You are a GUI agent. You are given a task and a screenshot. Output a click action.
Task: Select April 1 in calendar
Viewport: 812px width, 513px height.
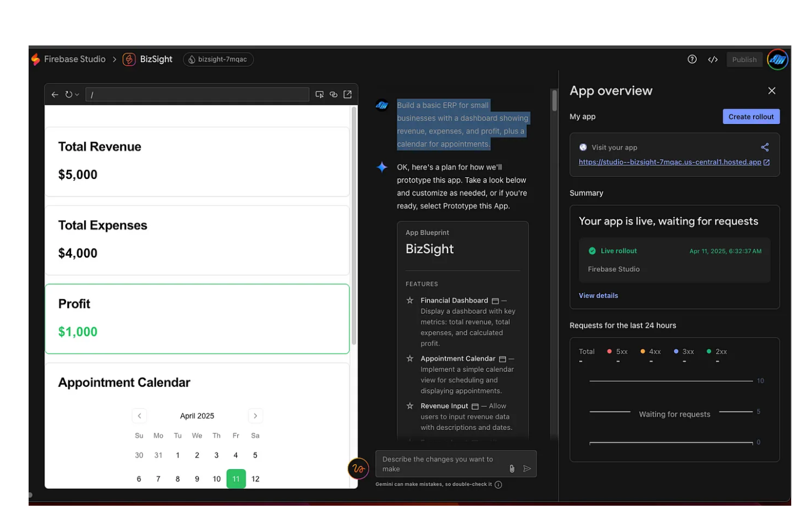pos(178,455)
